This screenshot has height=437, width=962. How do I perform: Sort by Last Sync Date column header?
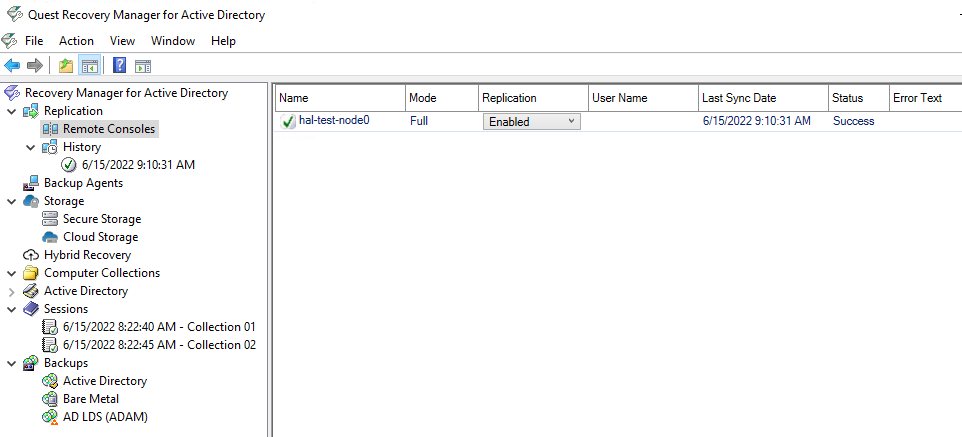point(739,98)
